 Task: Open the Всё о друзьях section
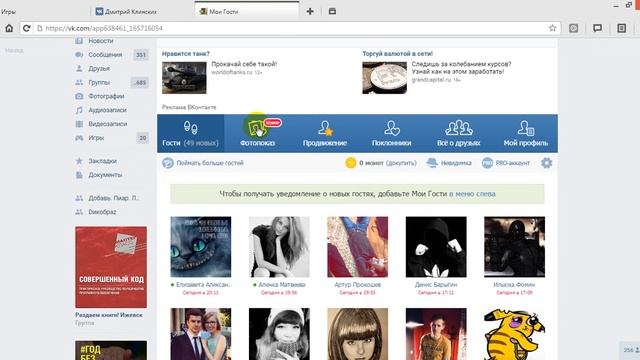[x=458, y=133]
